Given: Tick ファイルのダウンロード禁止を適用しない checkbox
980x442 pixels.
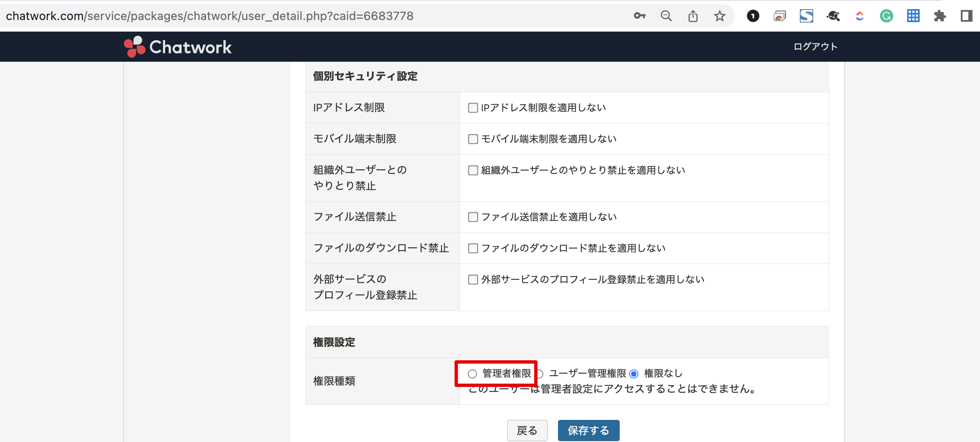Looking at the screenshot, I should click(473, 249).
